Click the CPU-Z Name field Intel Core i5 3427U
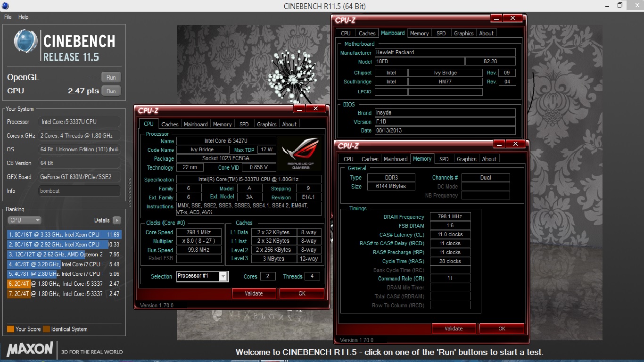This screenshot has width=644, height=362. tap(226, 141)
